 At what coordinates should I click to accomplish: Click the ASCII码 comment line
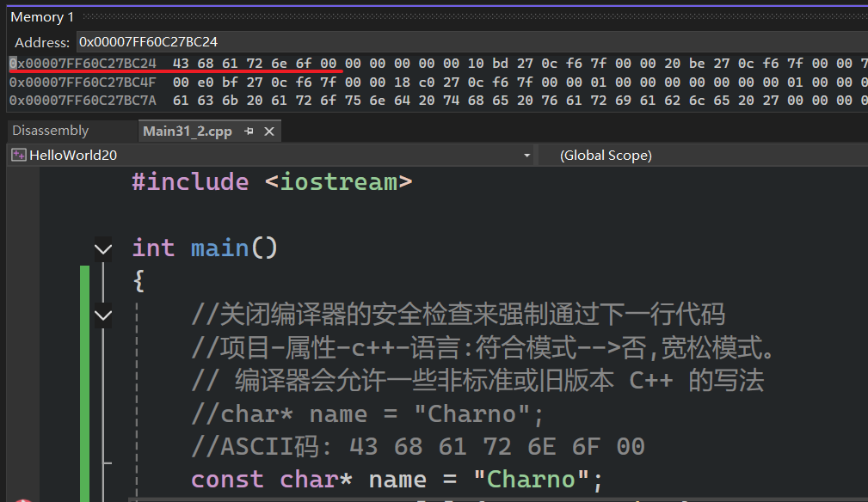(x=417, y=446)
